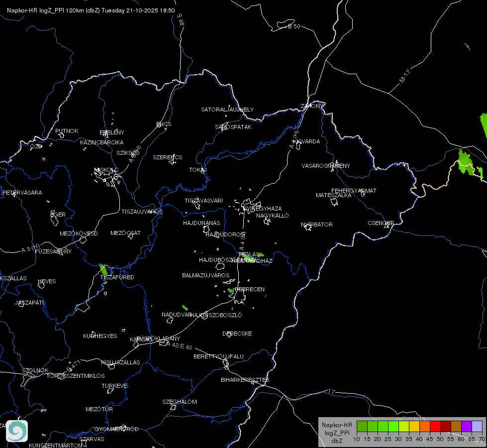Click the SZOLNOK label
The width and height of the screenshot is (487, 448).
click(x=35, y=370)
